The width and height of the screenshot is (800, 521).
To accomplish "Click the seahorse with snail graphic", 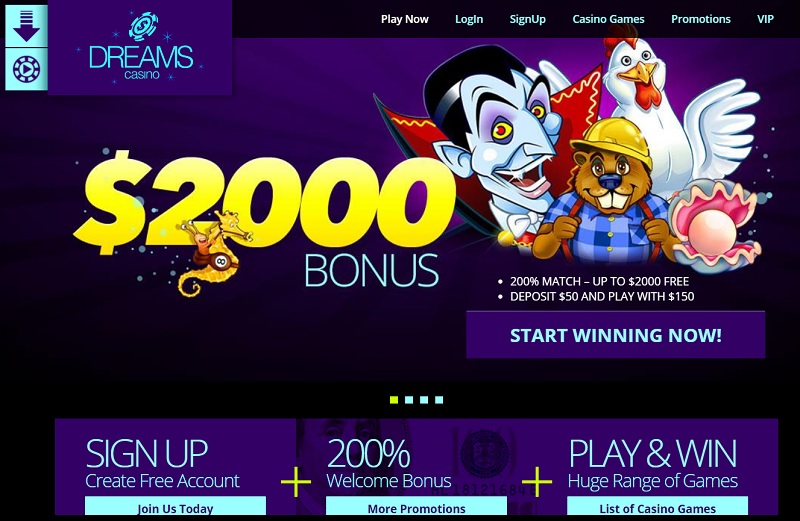I will [x=212, y=250].
